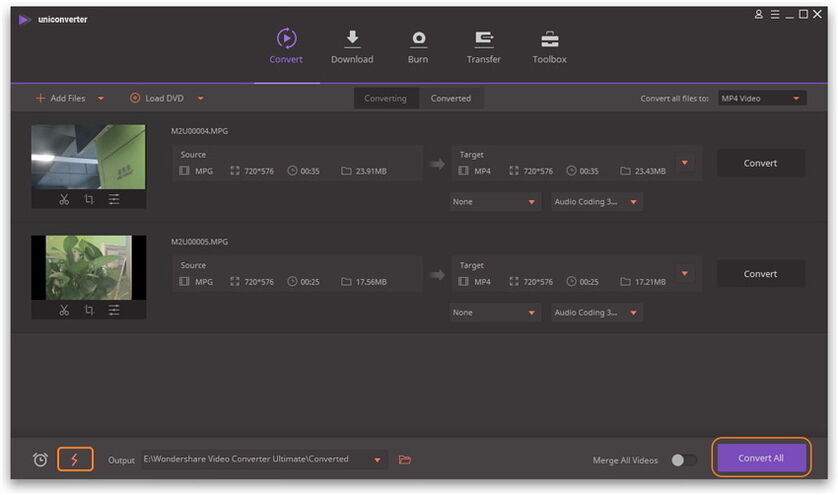Expand the Add Files dropdown arrow

pyautogui.click(x=101, y=98)
